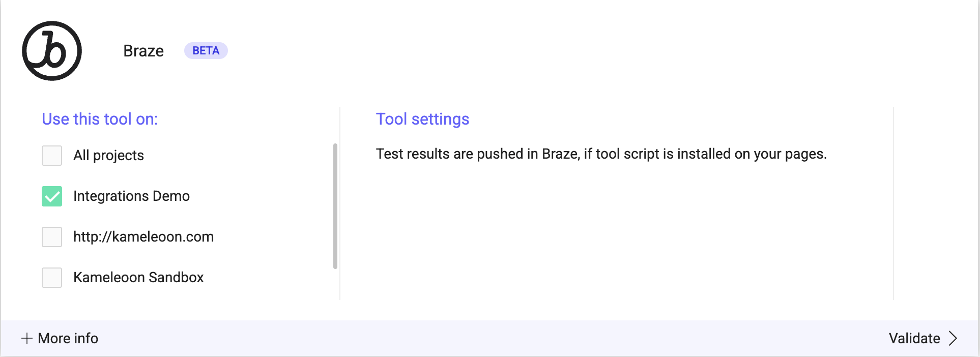Click the chevron arrow after Validate
The image size is (980, 357).
point(954,338)
